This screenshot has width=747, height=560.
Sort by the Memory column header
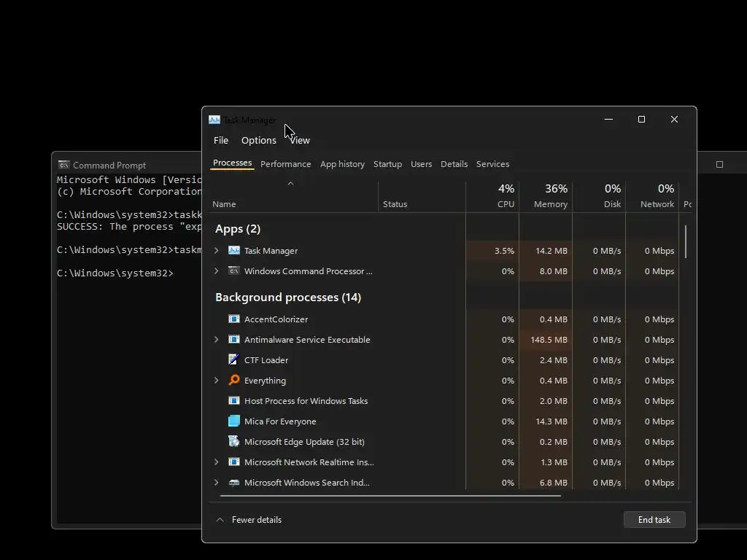pyautogui.click(x=546, y=196)
